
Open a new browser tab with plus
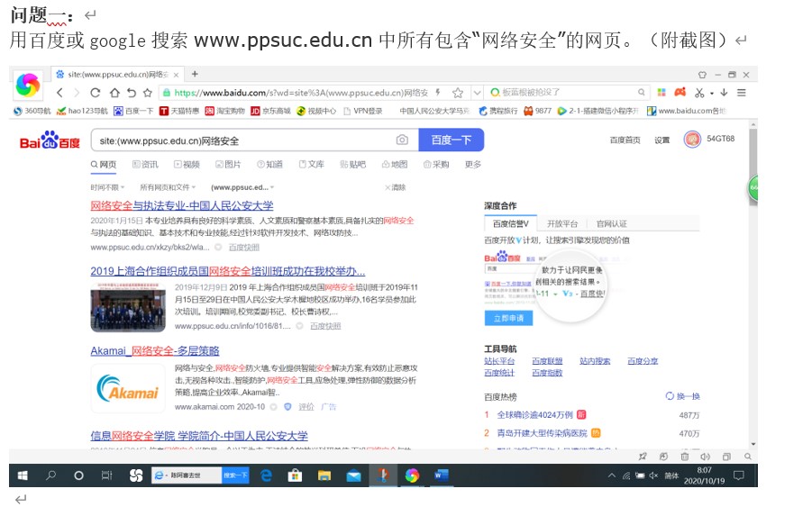click(195, 74)
